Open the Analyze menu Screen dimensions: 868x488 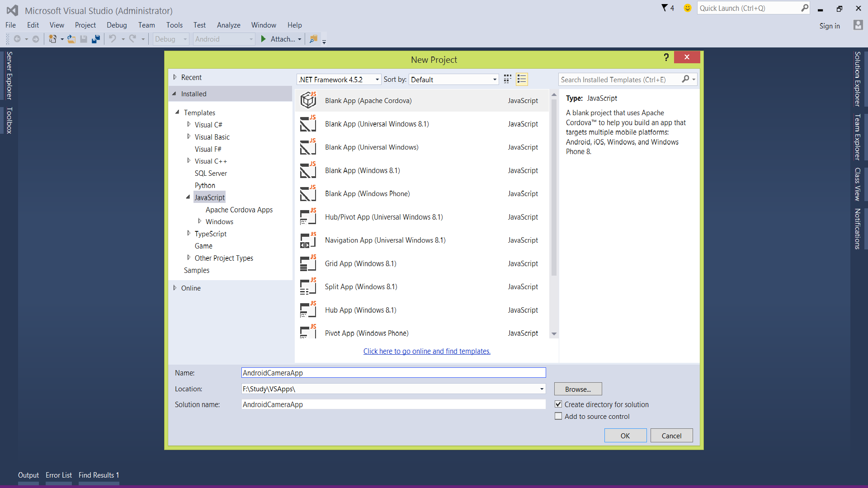(x=228, y=25)
